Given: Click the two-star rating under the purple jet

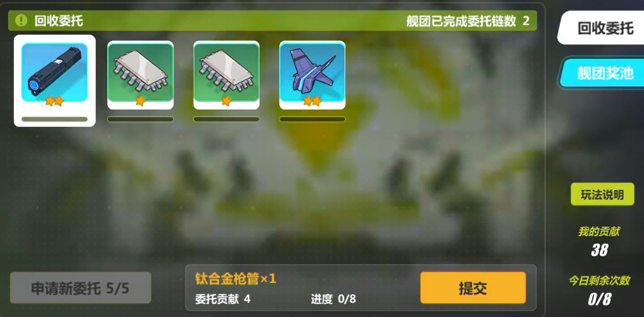Looking at the screenshot, I should (312, 101).
